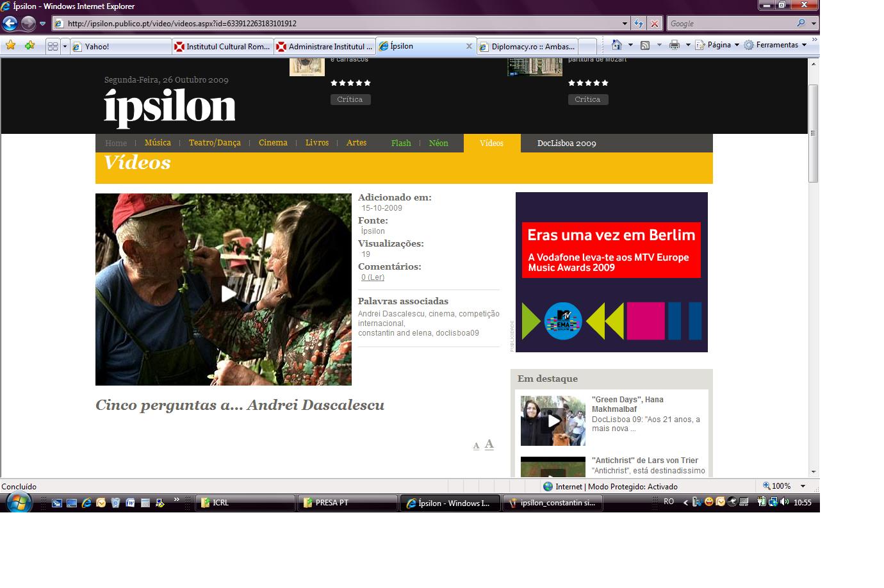Open the second Crítica button

(x=587, y=99)
